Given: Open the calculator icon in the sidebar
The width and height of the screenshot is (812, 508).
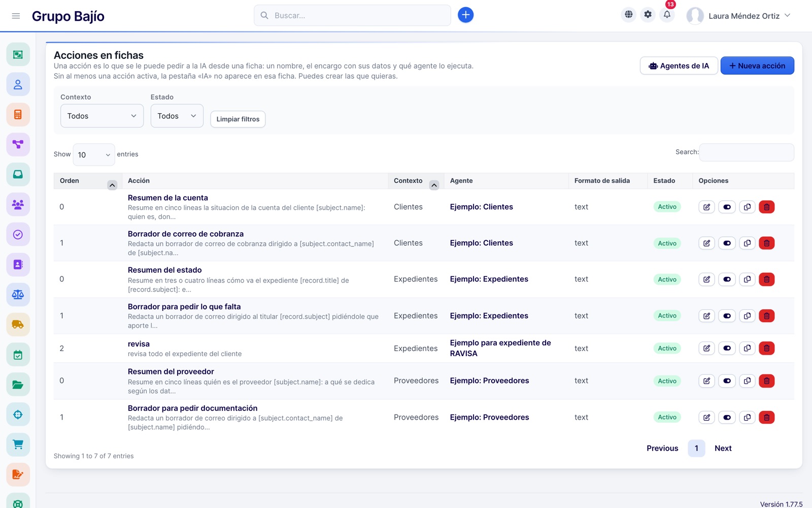Looking at the screenshot, I should 18,114.
